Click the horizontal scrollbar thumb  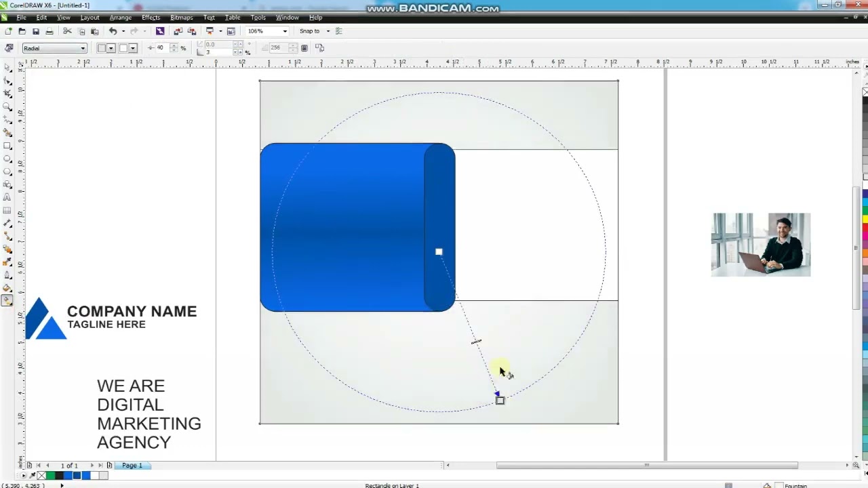647,466
